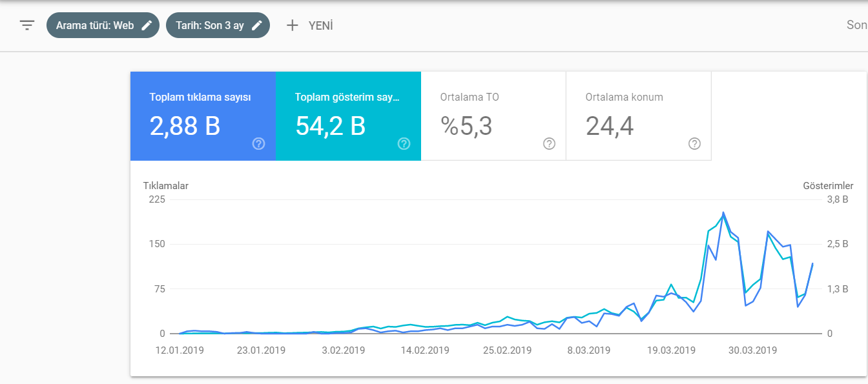Select the highest peak on the chart
The image size is (868, 384).
723,212
